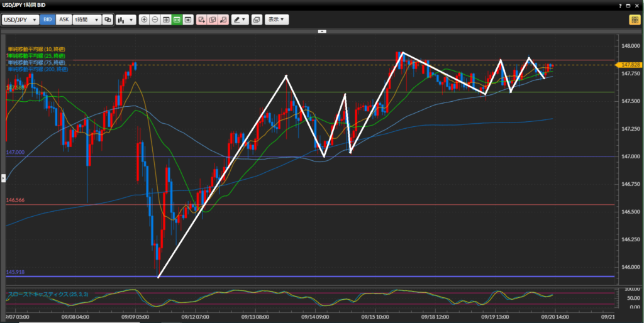Open the 1時間 timeframe dropdown

point(86,19)
